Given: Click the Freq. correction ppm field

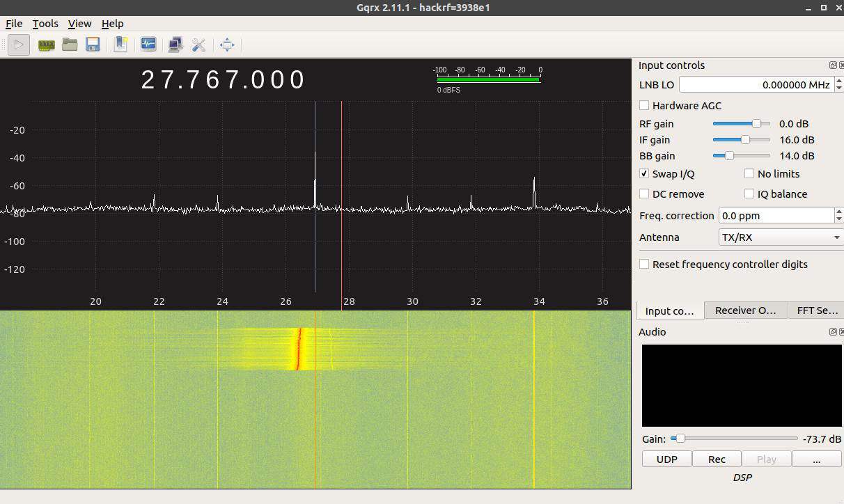Looking at the screenshot, I should [x=776, y=216].
